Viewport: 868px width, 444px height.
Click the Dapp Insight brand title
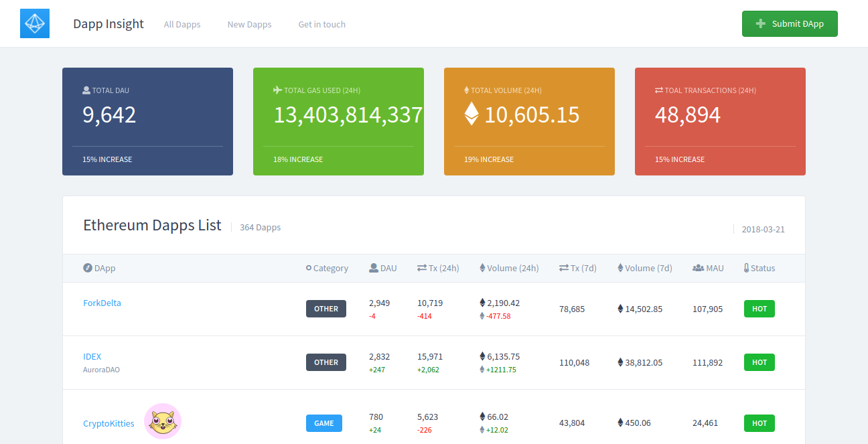tap(108, 24)
